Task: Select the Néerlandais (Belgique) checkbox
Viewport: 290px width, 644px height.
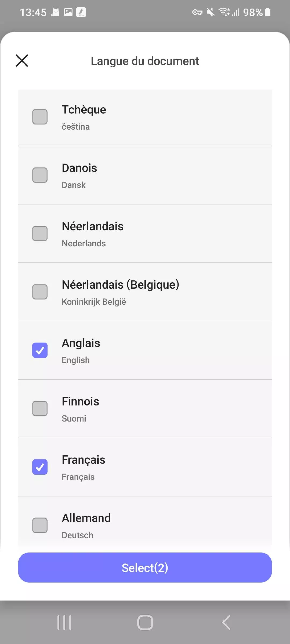Action: coord(40,292)
